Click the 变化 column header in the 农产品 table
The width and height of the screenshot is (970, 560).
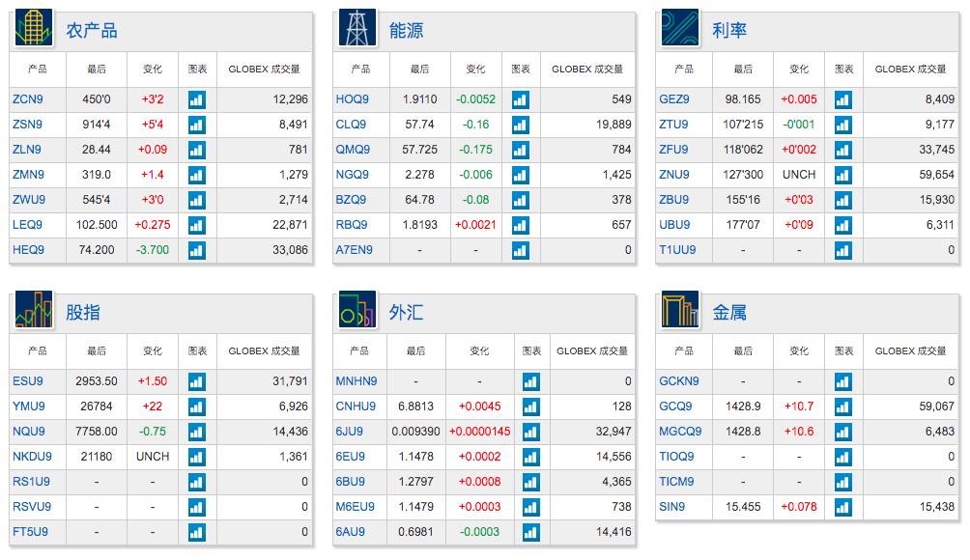click(153, 70)
